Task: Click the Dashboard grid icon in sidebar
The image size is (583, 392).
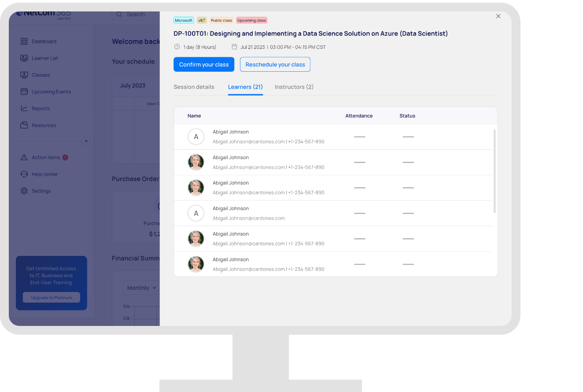Action: [x=24, y=41]
